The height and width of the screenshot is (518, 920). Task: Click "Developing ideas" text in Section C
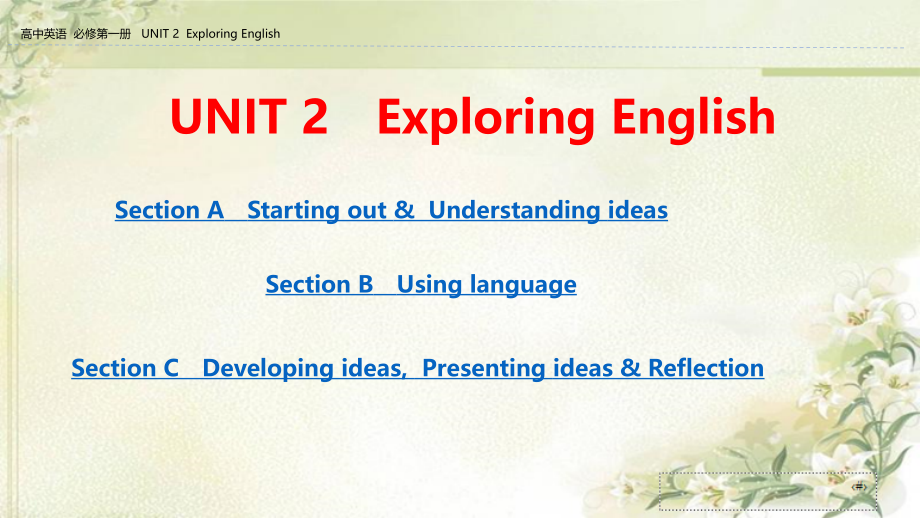coord(303,368)
